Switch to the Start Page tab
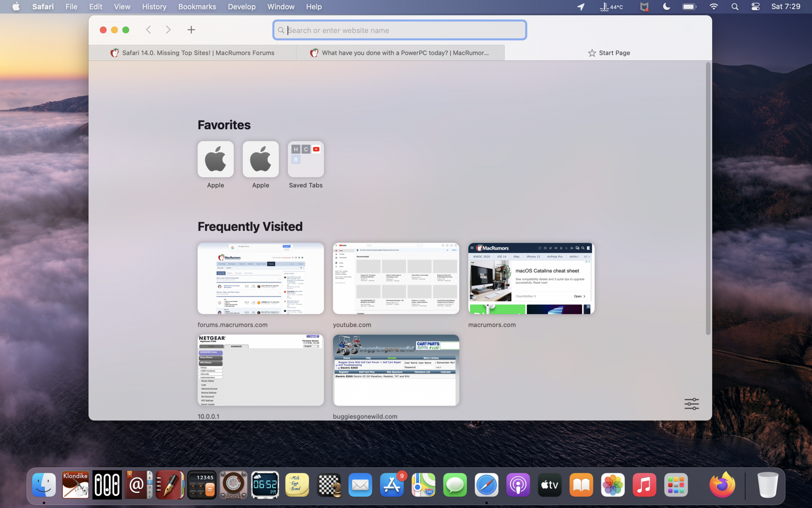Screen dimensions: 812x508 [608, 53]
